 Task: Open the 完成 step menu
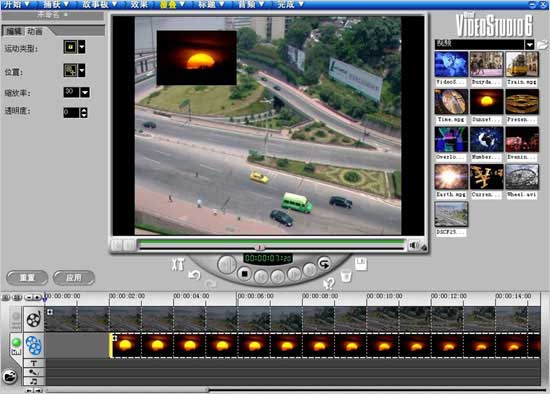click(290, 4)
